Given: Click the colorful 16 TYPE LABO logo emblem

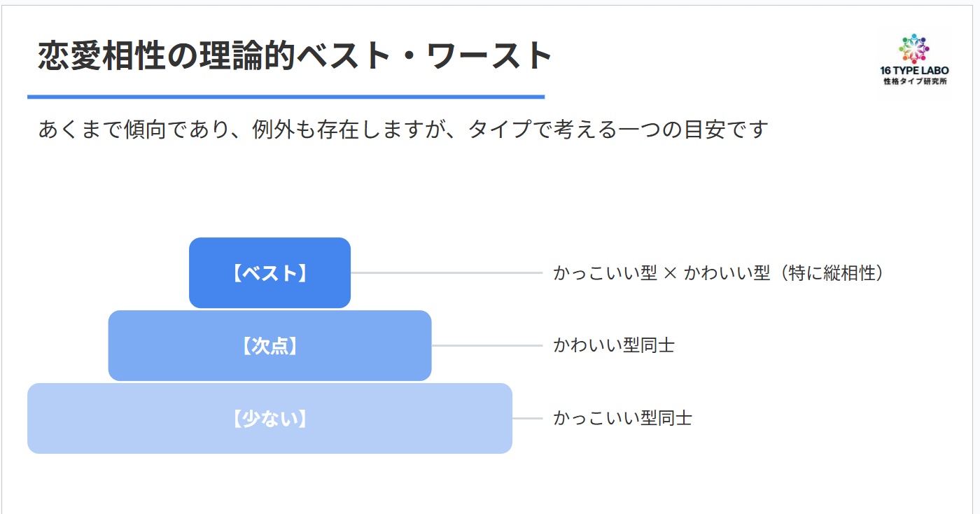Looking at the screenshot, I should [914, 49].
